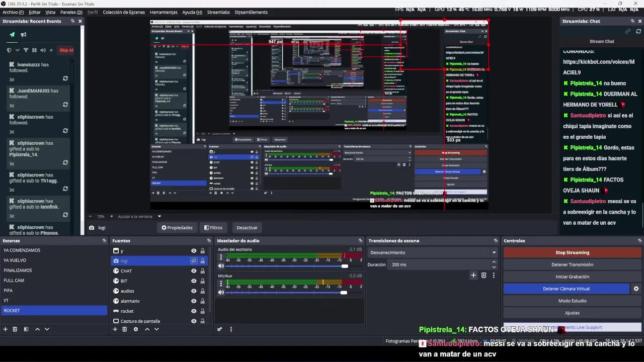
Task: Open Mic/Aux options three-dot menu
Action: [221, 284]
